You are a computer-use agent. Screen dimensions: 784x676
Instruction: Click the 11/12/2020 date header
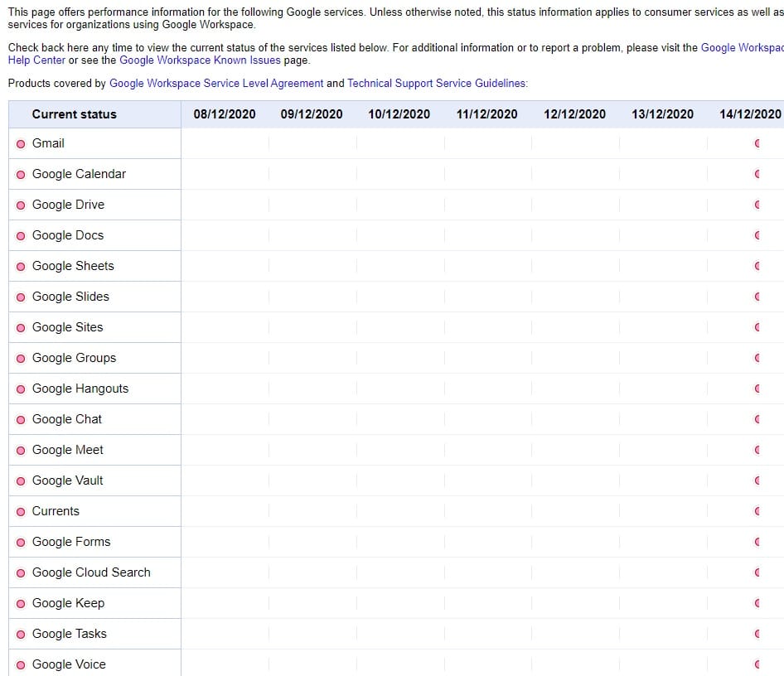[487, 114]
